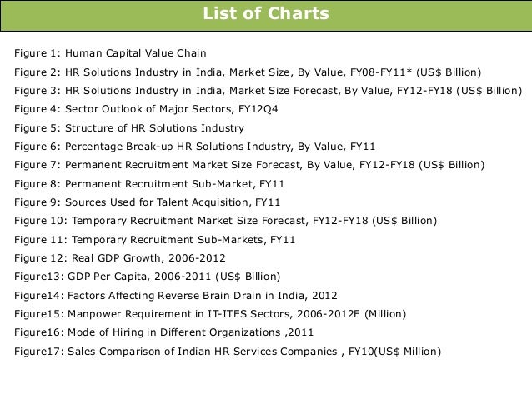Click Figure 5 Structure of HR Solutions Industry
Viewport: 532px width, 399px height.
129,128
